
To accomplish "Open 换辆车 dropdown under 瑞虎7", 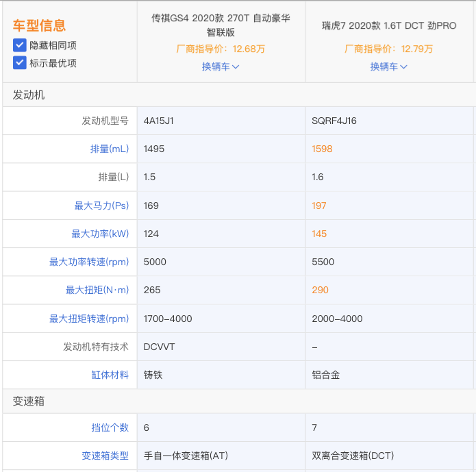I will click(388, 66).
